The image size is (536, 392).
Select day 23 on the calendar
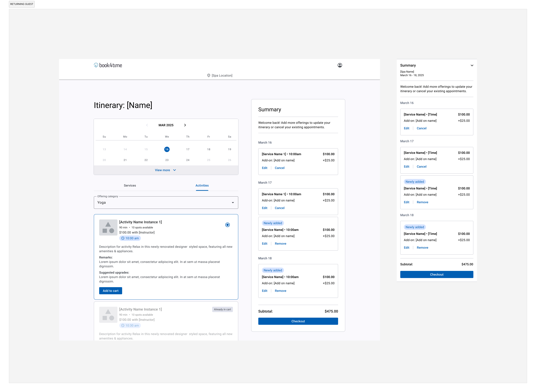click(x=167, y=160)
